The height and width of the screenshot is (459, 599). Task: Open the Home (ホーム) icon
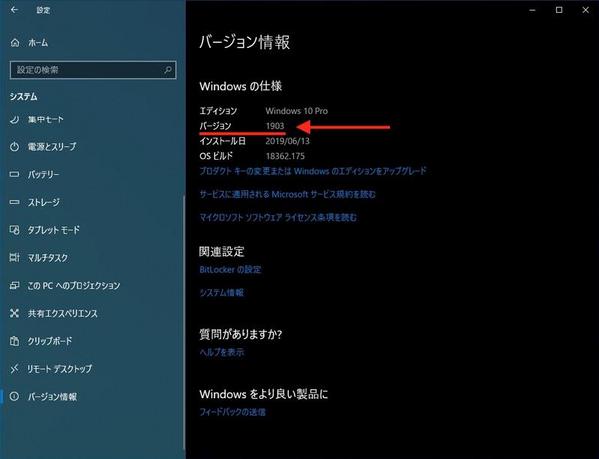point(15,43)
